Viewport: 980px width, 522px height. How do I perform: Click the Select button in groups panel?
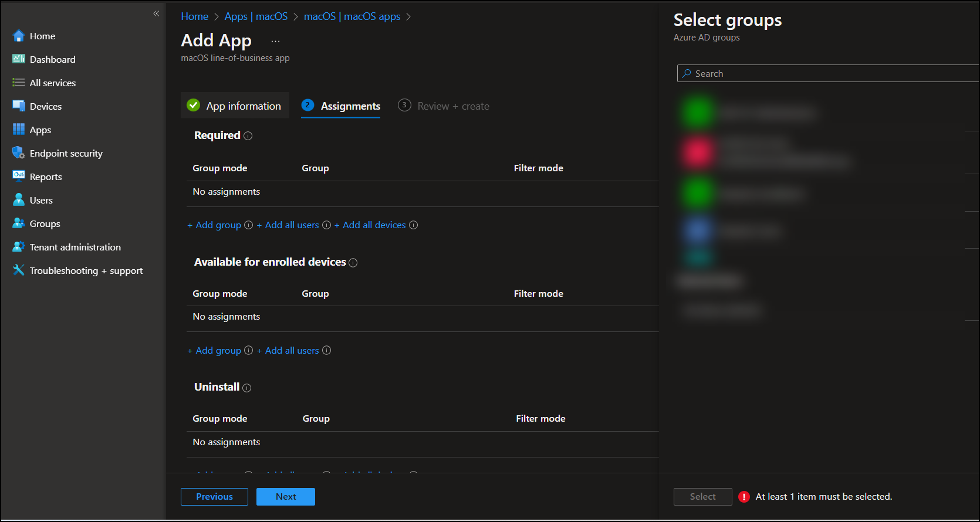pos(703,497)
